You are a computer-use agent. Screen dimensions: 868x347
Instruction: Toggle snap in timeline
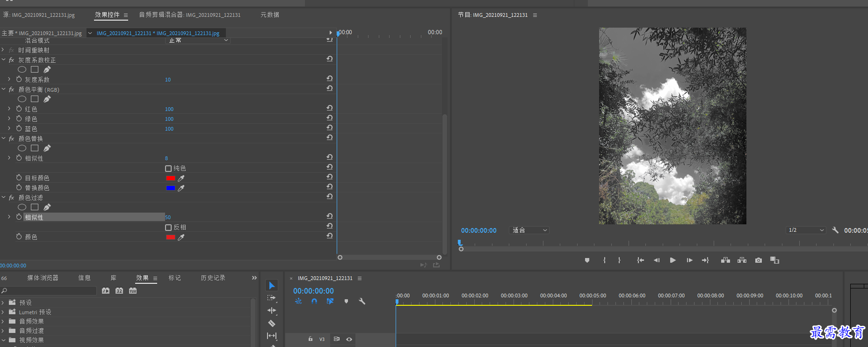coord(314,301)
